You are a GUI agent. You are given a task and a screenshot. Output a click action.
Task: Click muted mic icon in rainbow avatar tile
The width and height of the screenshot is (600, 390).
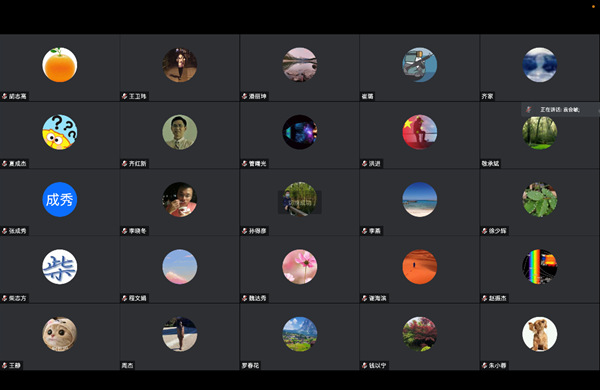pyautogui.click(x=484, y=298)
